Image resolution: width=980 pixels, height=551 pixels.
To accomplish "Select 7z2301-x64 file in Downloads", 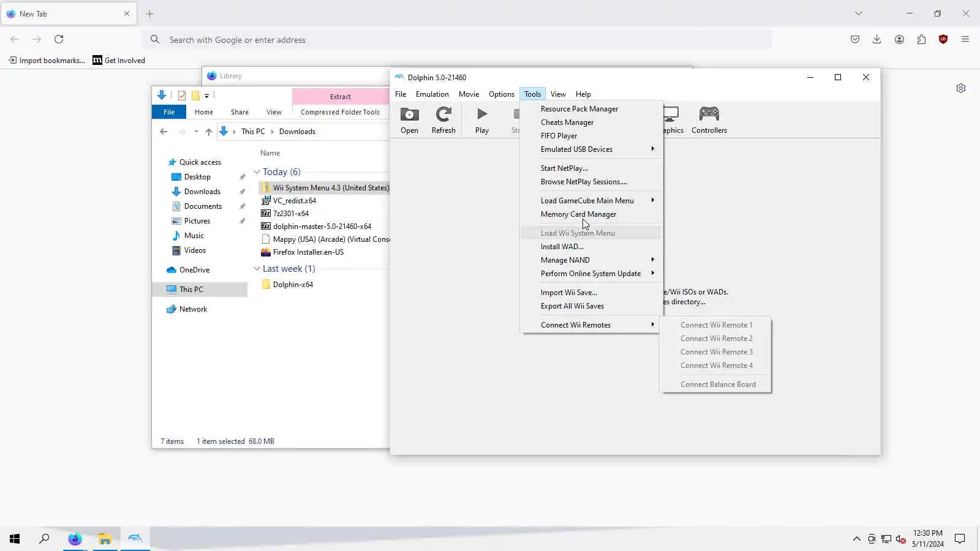I will 291,214.
